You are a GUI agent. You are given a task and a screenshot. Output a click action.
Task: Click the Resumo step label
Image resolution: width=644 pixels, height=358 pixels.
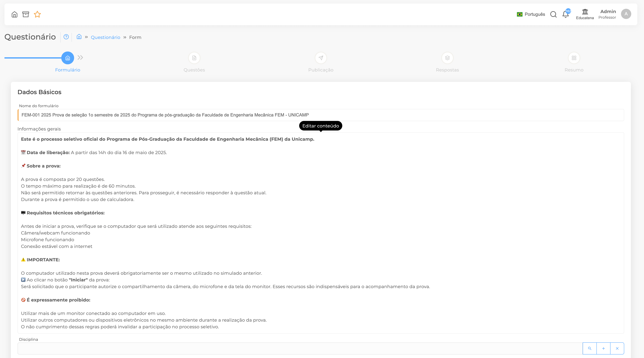click(x=574, y=70)
